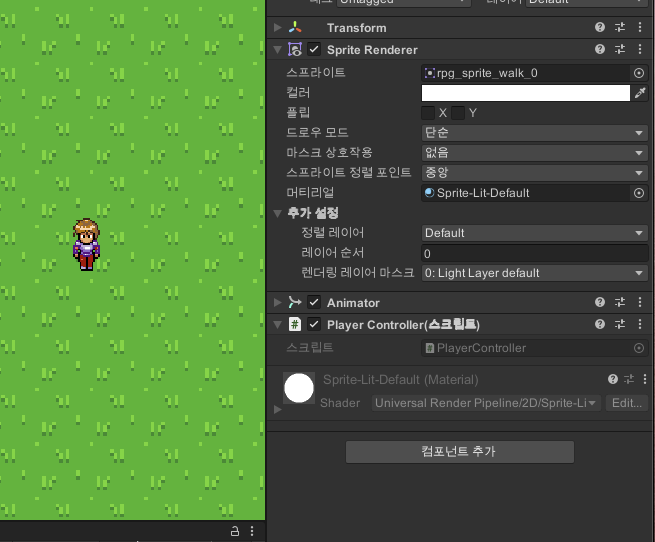Collapse the 추가 설정 section
The width and height of the screenshot is (655, 542).
pos(277,213)
